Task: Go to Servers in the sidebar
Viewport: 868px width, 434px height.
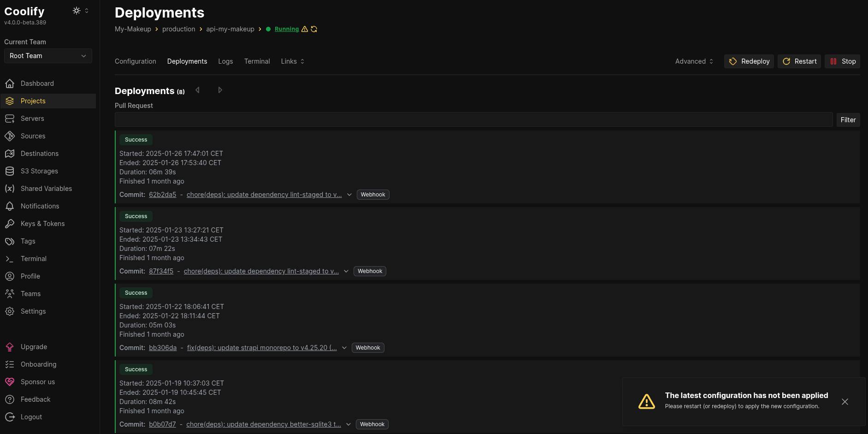Action: (x=32, y=119)
